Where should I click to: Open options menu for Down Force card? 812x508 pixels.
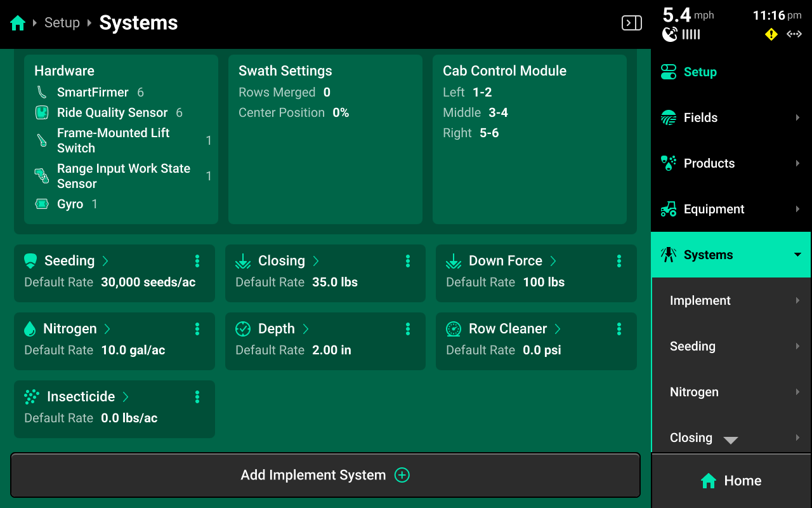(x=619, y=261)
